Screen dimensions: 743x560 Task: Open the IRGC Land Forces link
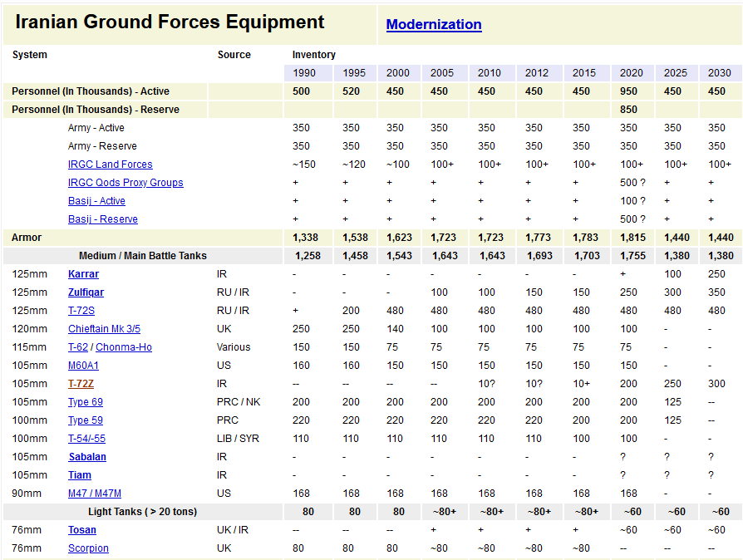110,165
